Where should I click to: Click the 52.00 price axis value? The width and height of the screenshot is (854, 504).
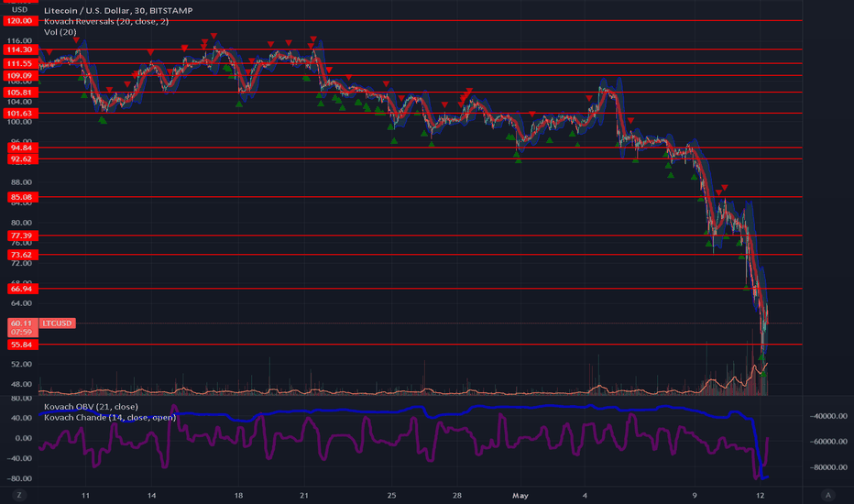(21, 364)
